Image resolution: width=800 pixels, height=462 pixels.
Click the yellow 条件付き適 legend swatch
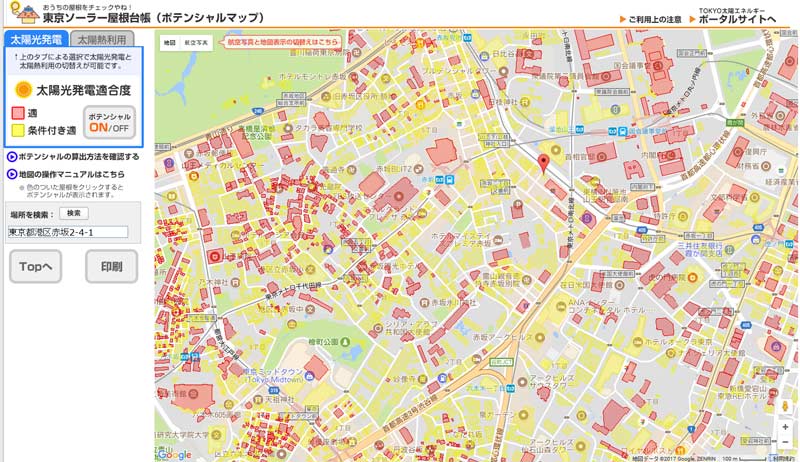click(18, 130)
